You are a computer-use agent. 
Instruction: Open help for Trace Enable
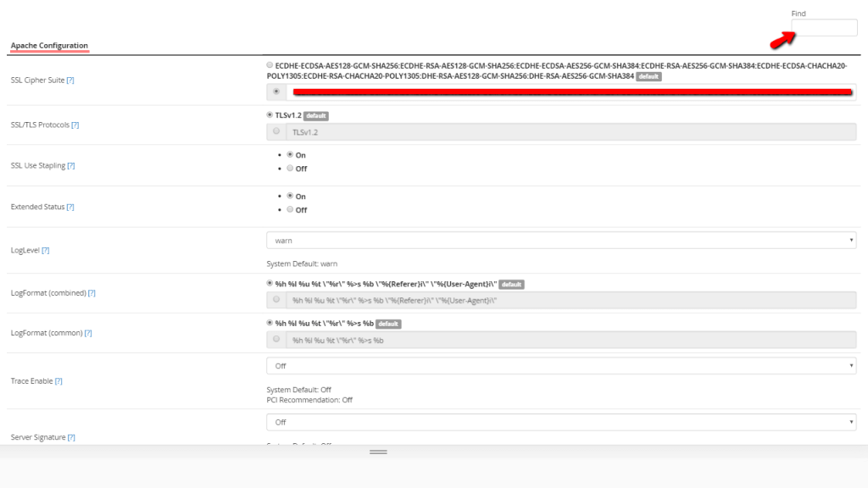point(58,381)
